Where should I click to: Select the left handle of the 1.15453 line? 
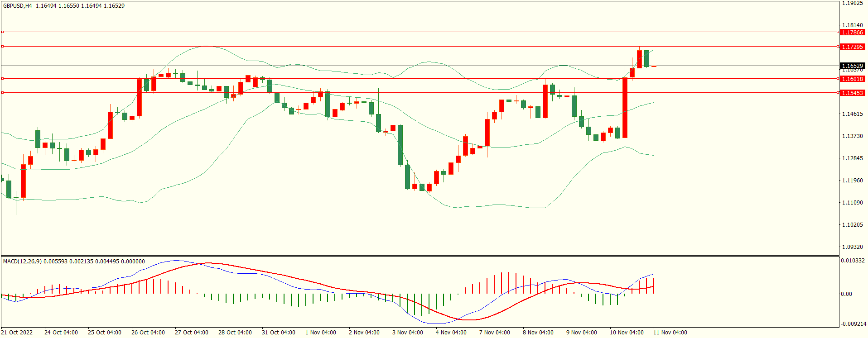click(2, 93)
